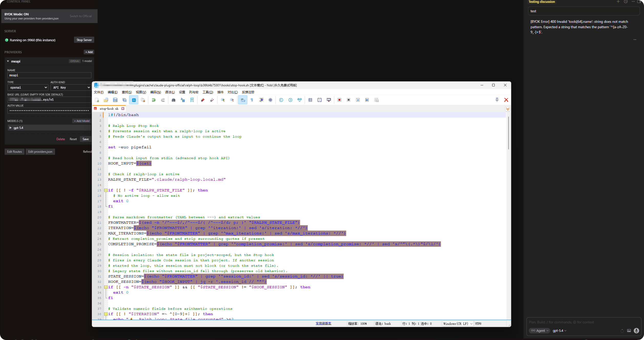The image size is (644, 340).
Task: Open the gpt-5.4 model selector in chat
Action: tap(559, 331)
